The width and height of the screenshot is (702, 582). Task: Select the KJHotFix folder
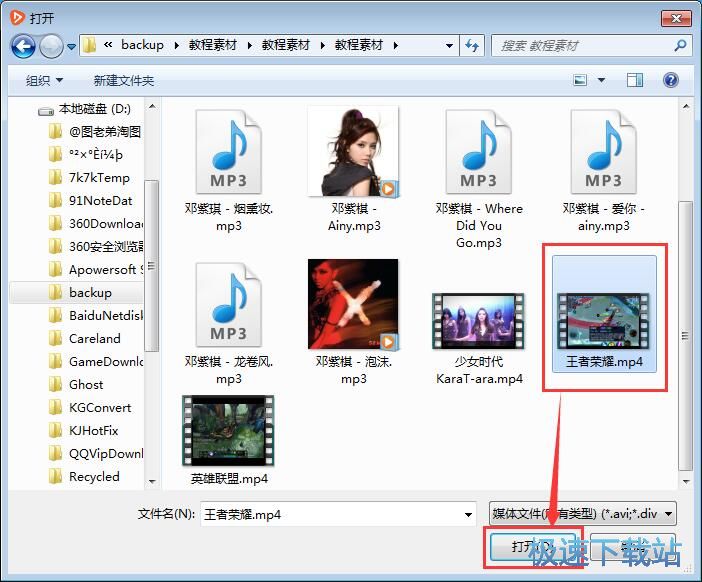point(84,431)
